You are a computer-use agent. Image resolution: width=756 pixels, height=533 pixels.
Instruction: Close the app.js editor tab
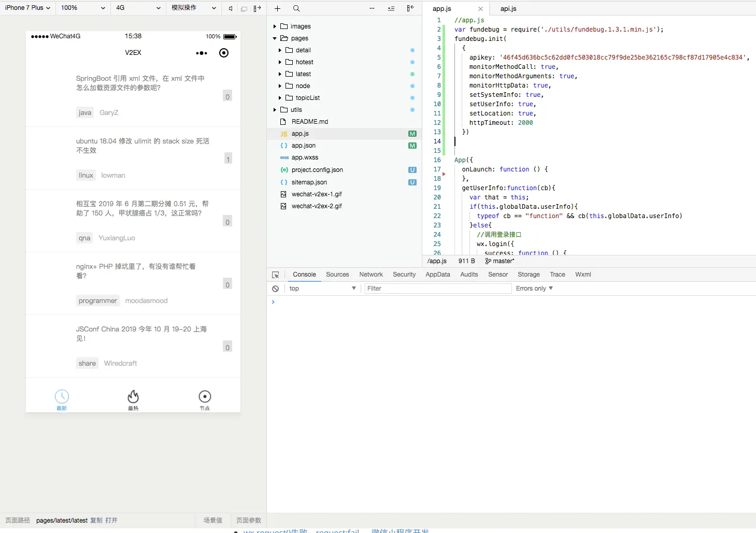point(480,9)
